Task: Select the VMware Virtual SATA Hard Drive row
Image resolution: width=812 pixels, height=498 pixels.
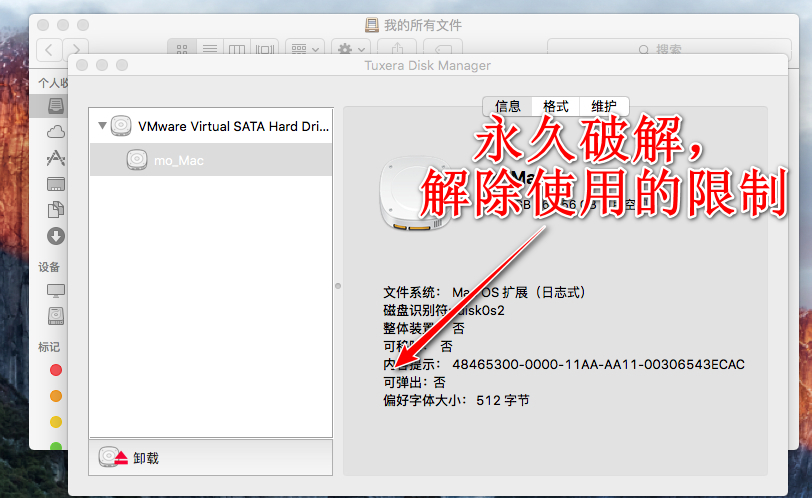Action: [211, 126]
